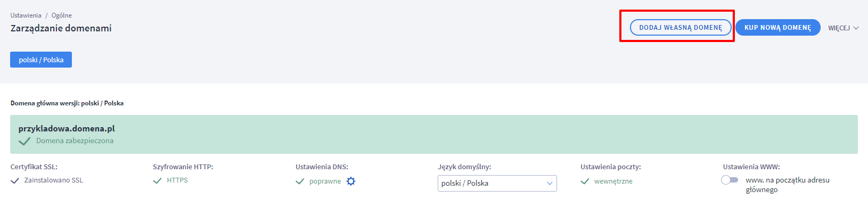
Task: Click the SSL installed checkmark icon
Action: tap(15, 180)
